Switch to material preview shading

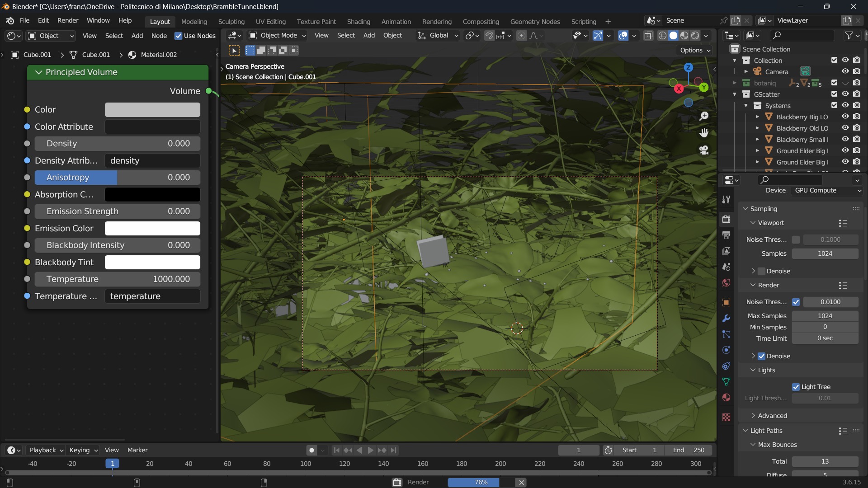pyautogui.click(x=684, y=35)
